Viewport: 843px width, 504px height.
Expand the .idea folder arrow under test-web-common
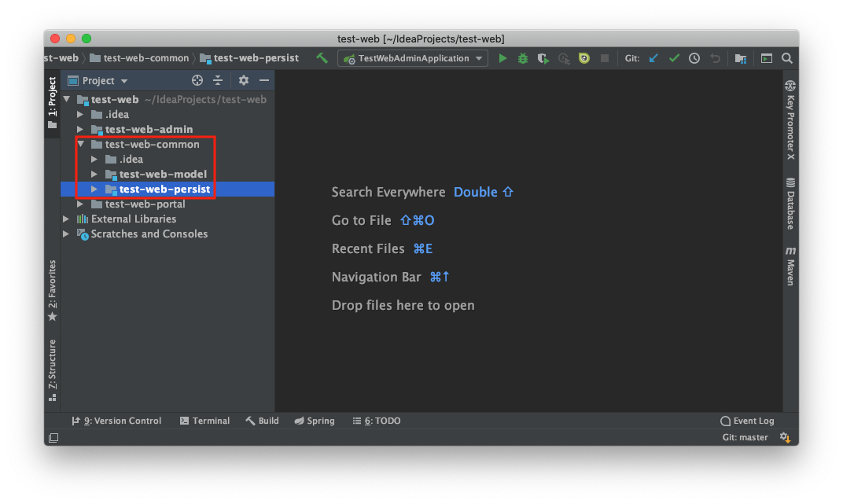(94, 159)
